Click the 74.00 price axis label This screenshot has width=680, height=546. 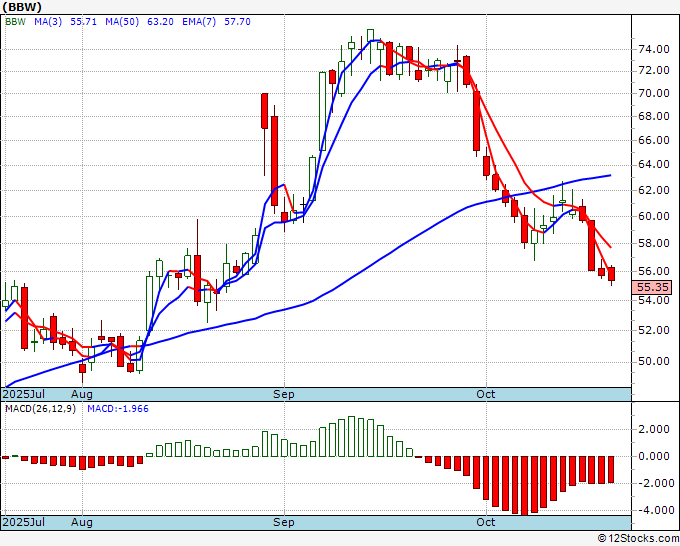click(x=654, y=49)
